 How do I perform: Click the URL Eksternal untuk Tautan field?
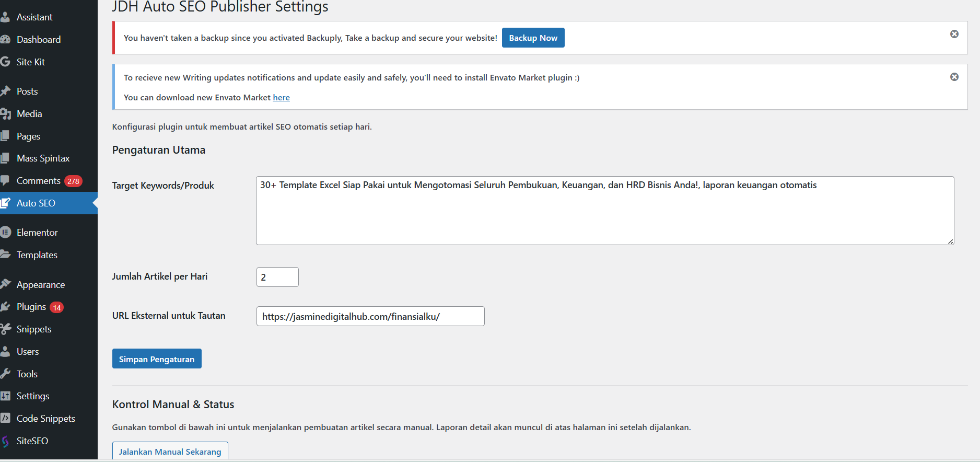coord(370,316)
